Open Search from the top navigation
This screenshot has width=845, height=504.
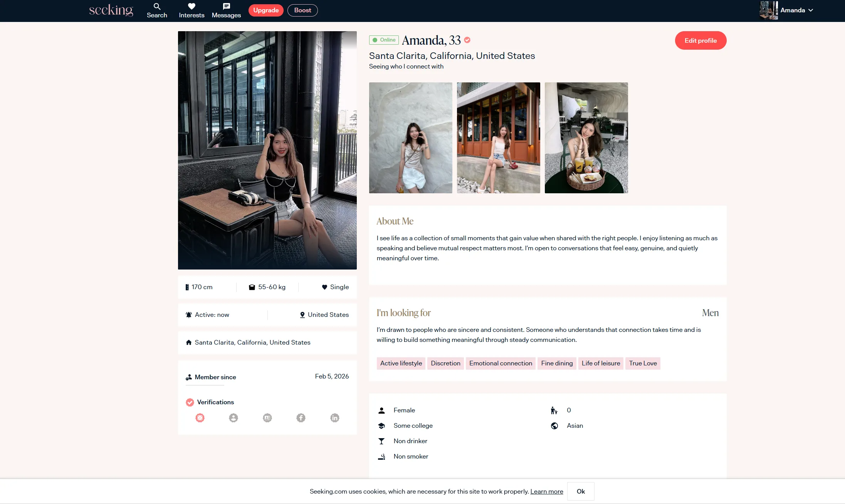157,10
